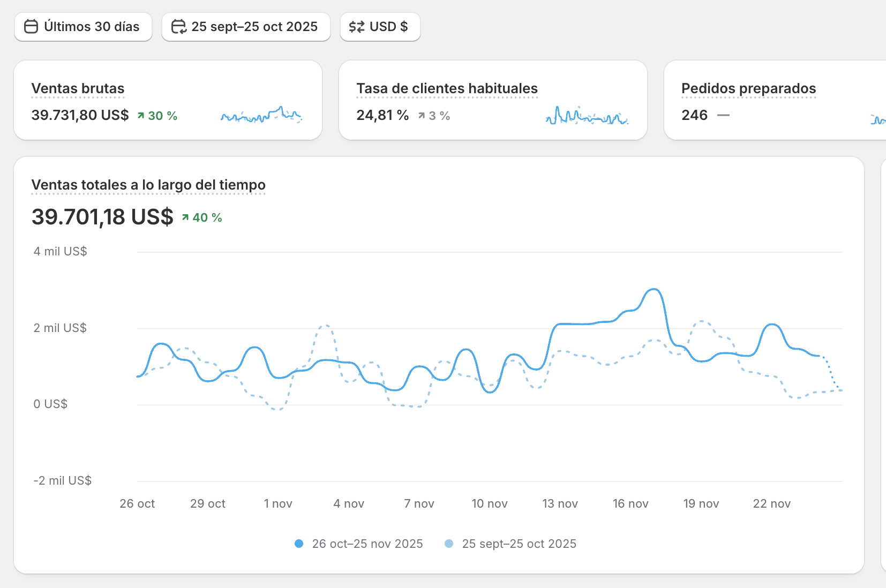Open the USD $ currency selector
886x588 pixels.
tap(380, 27)
